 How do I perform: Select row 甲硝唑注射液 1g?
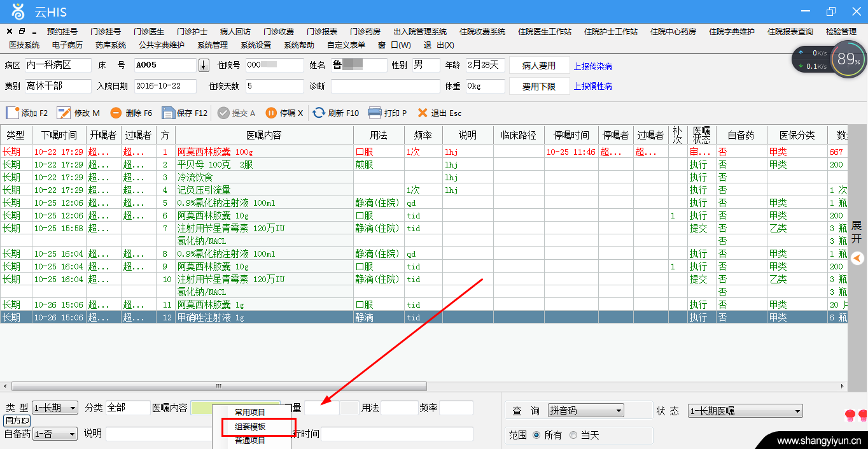[x=424, y=317]
